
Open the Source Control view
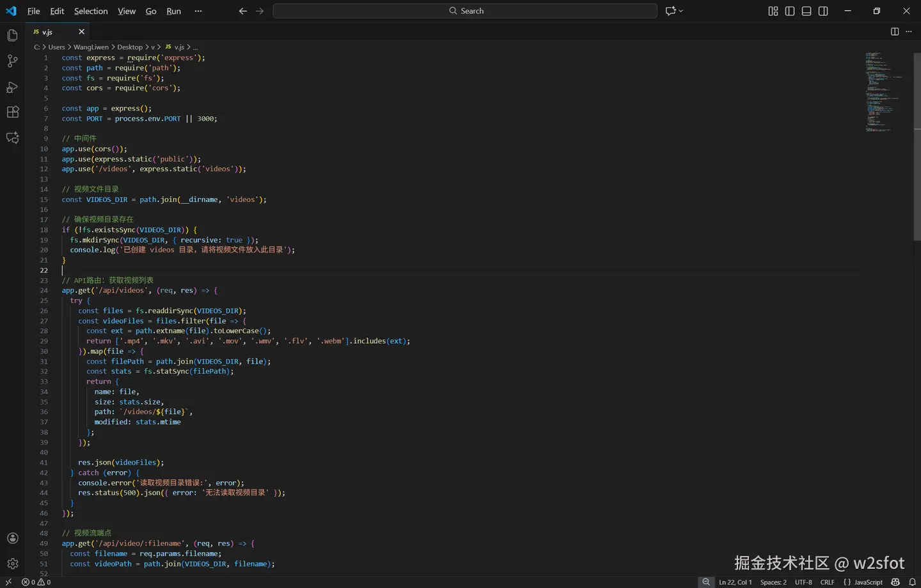coord(12,61)
